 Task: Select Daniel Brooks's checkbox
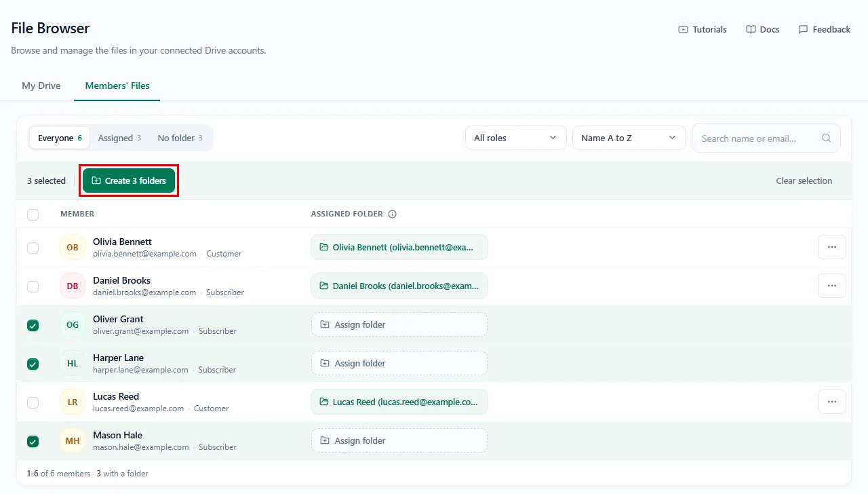click(x=33, y=286)
